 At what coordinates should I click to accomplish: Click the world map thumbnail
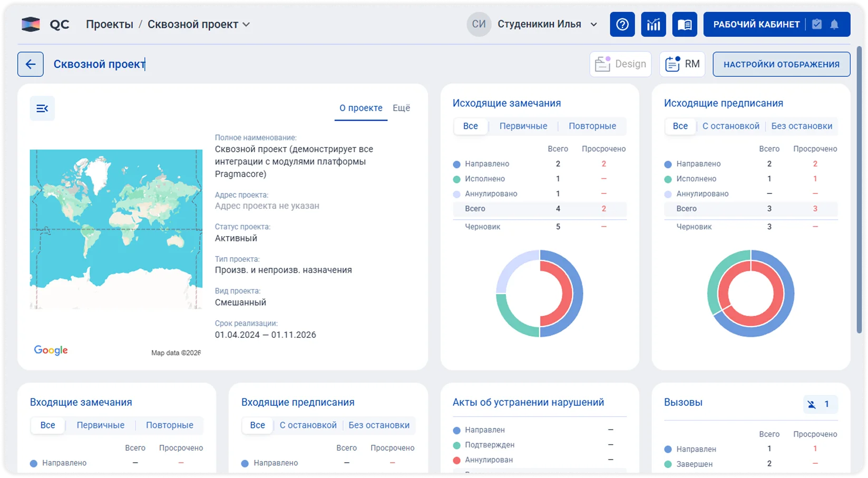[x=116, y=229]
